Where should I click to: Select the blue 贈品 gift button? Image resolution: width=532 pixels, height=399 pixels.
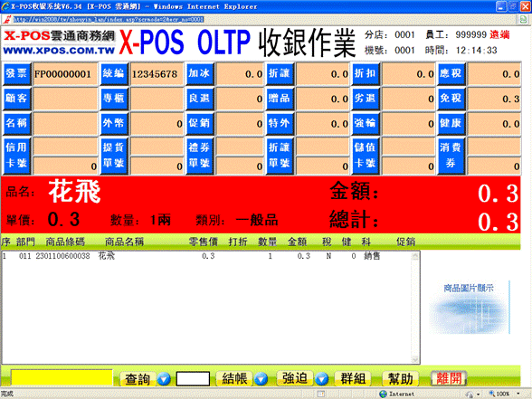280,99
